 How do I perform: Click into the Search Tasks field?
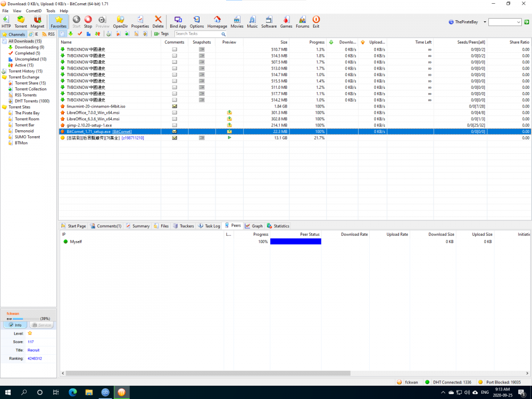[197, 34]
